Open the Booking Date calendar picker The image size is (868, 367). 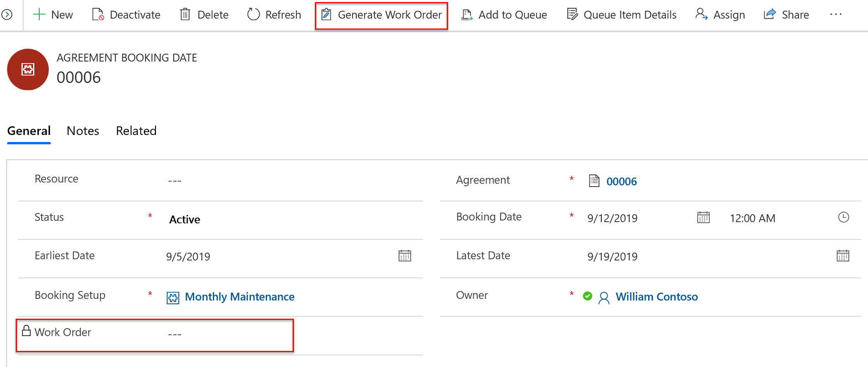(703, 217)
